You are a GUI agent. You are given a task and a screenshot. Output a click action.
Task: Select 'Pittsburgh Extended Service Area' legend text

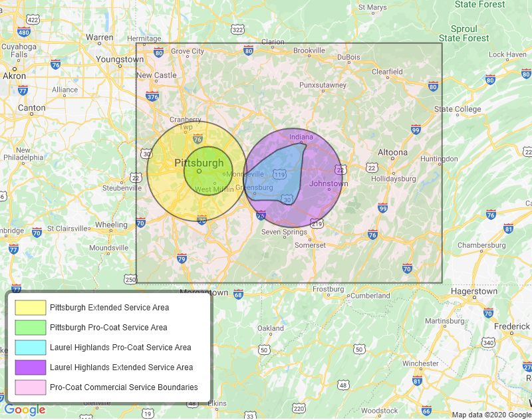pyautogui.click(x=109, y=308)
